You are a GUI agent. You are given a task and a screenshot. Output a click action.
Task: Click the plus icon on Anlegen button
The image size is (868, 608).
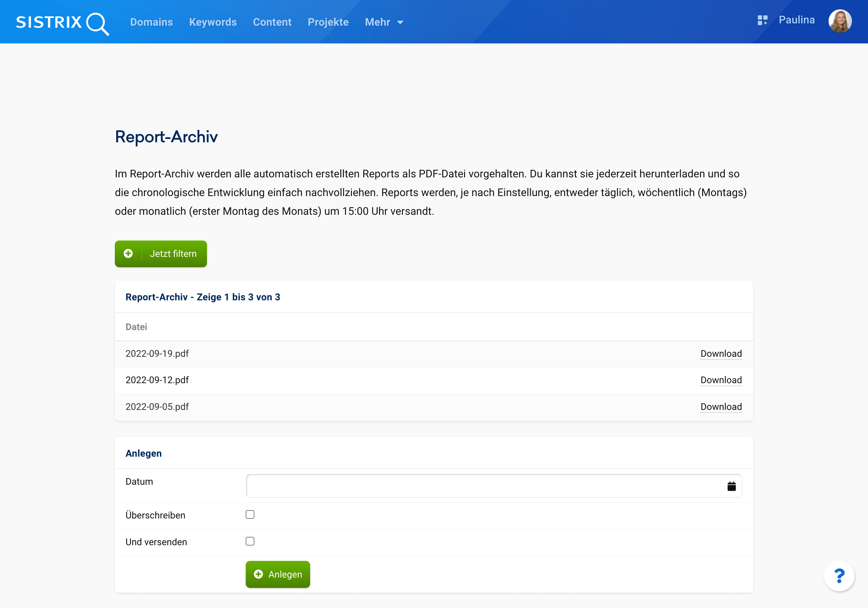pos(259,574)
